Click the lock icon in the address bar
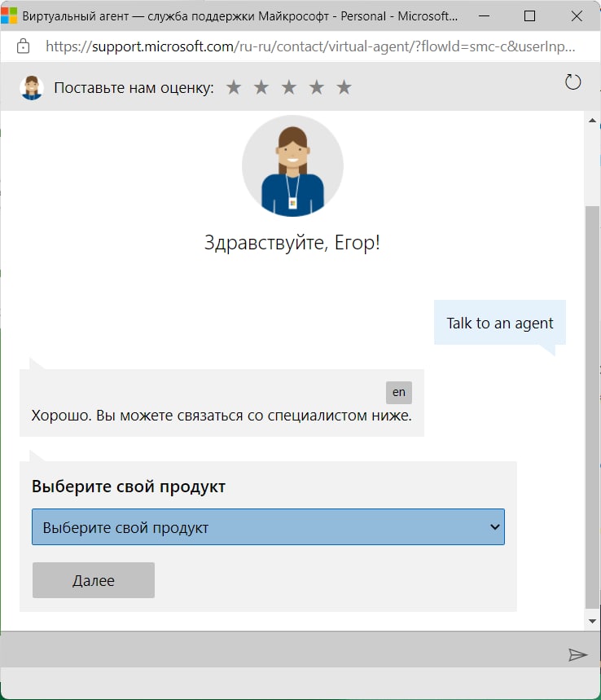This screenshot has height=700, width=601. coord(23,46)
